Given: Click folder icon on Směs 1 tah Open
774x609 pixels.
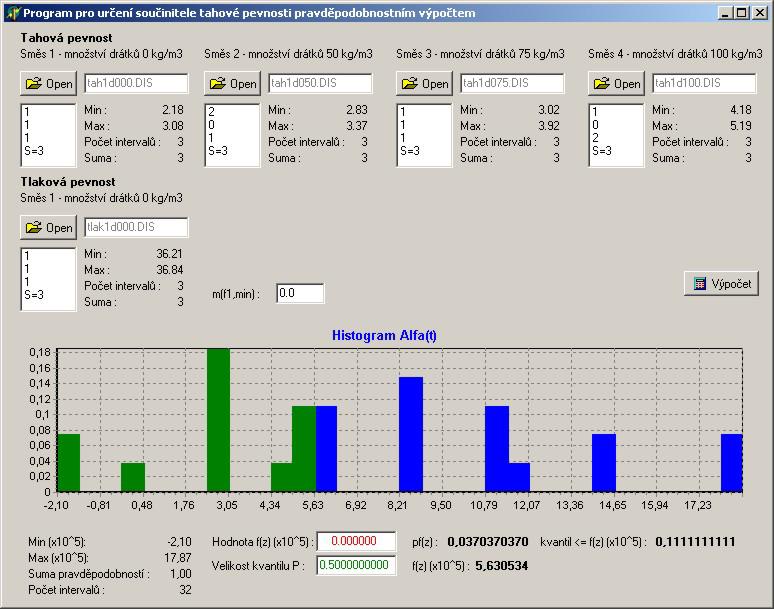Looking at the screenshot, I should 34,83.
